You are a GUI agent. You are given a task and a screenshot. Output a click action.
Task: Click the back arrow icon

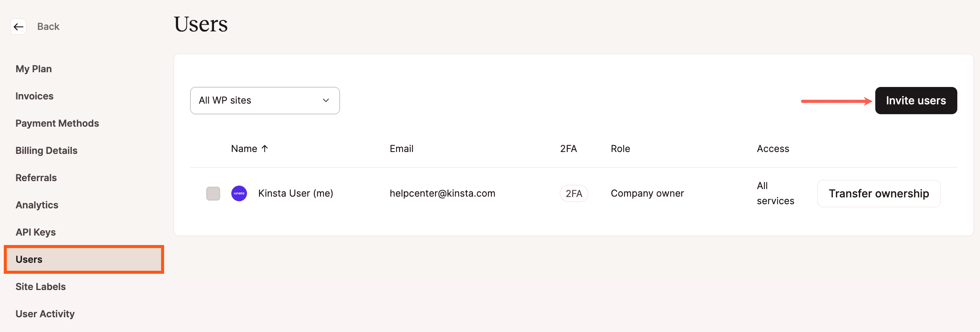[x=18, y=26]
